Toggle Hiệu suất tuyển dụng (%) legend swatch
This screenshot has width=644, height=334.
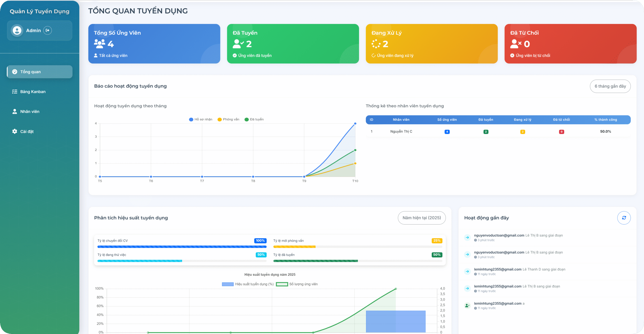click(x=228, y=284)
